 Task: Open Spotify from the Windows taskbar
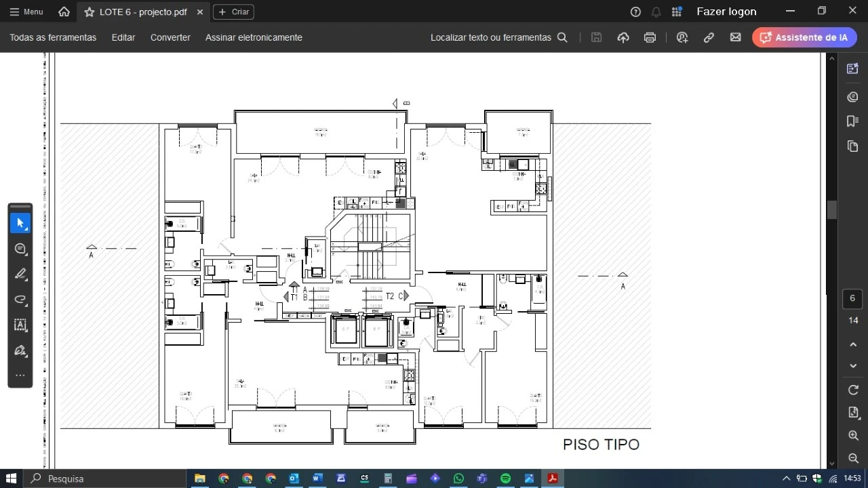pos(505,479)
